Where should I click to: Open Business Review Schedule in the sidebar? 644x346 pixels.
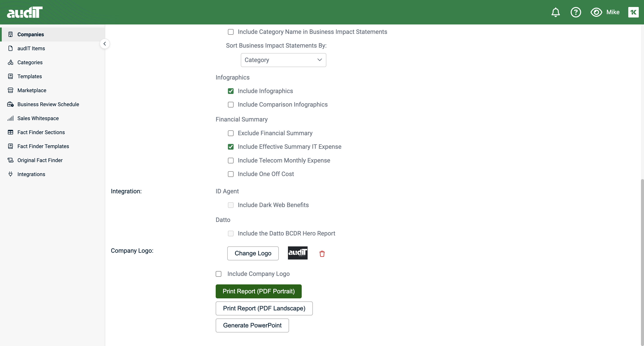pos(48,104)
